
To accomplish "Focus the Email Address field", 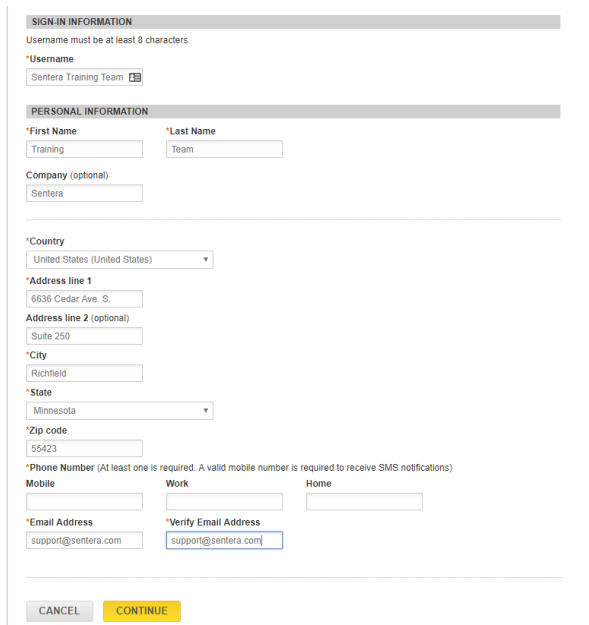I will point(84,540).
